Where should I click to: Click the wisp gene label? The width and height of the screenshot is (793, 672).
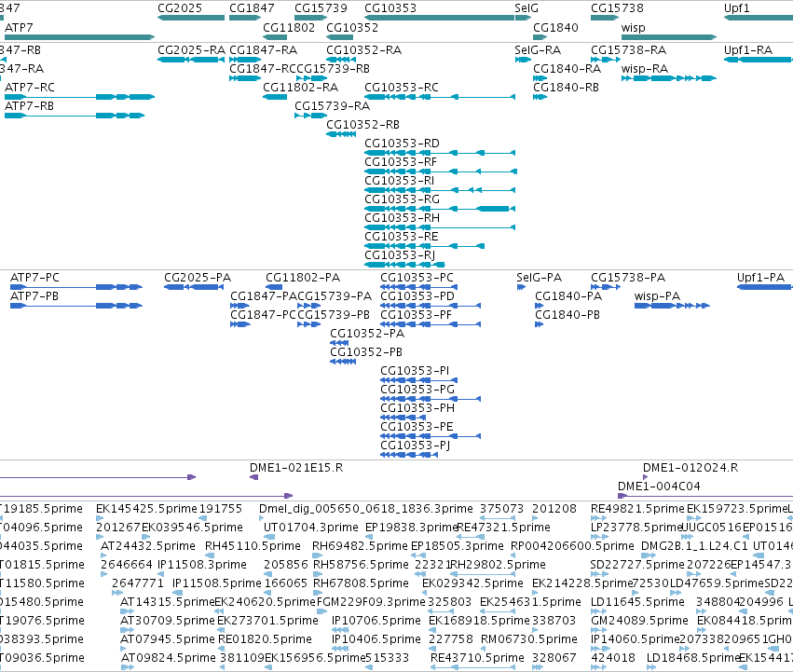pyautogui.click(x=633, y=27)
